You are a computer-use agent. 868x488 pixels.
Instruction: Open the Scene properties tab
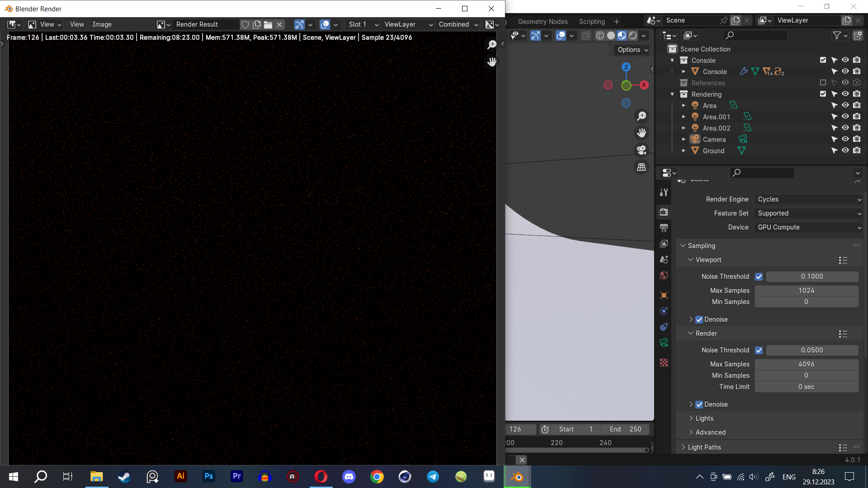click(x=664, y=259)
